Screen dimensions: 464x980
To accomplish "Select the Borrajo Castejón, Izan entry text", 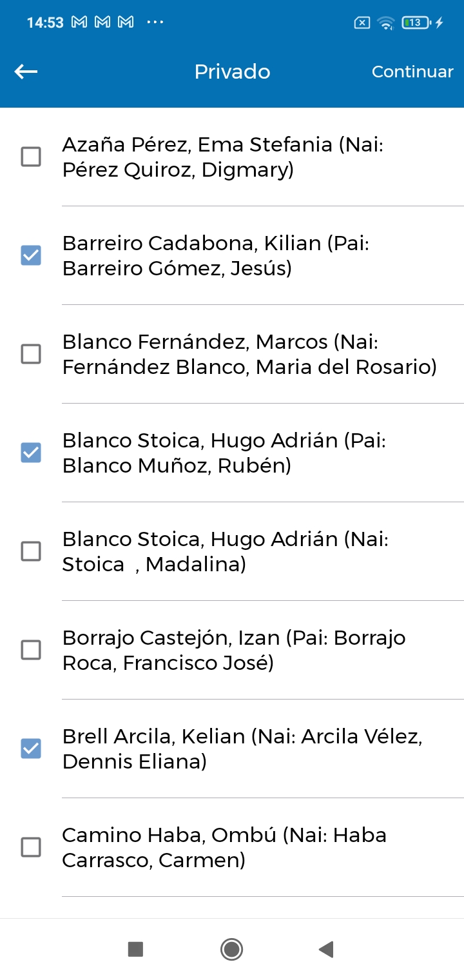I will pyautogui.click(x=234, y=650).
